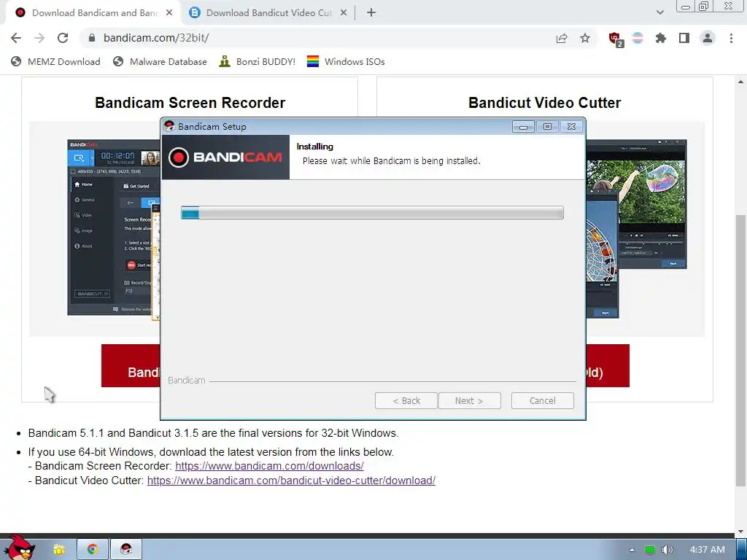Select the Bandicam Setup taskbar button
Viewport: 747px width, 560px height.
(x=126, y=550)
